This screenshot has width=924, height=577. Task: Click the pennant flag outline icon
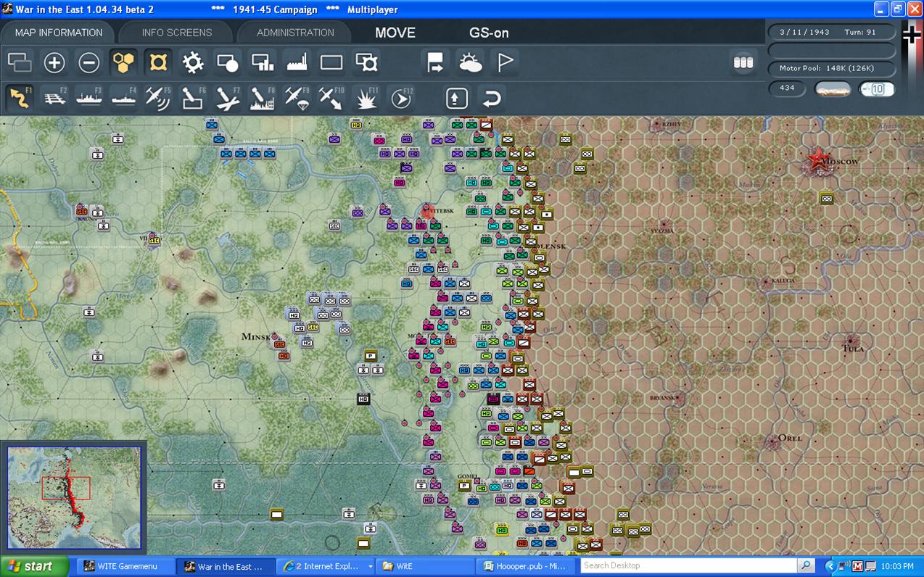pyautogui.click(x=506, y=63)
